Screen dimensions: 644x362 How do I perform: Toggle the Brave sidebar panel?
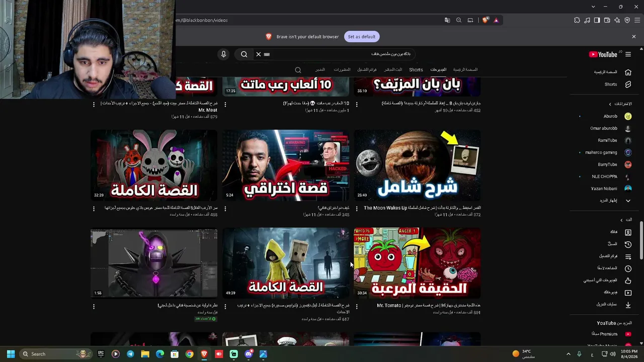[x=597, y=20]
